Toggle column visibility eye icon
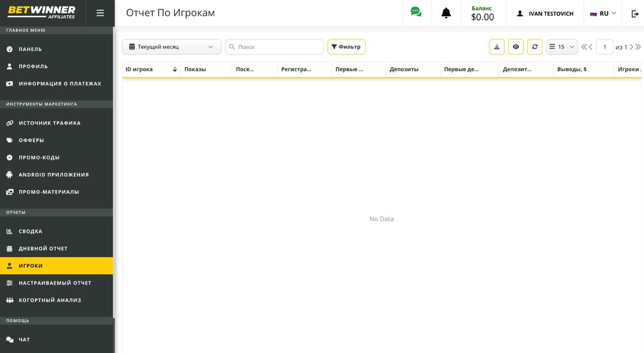 point(516,47)
